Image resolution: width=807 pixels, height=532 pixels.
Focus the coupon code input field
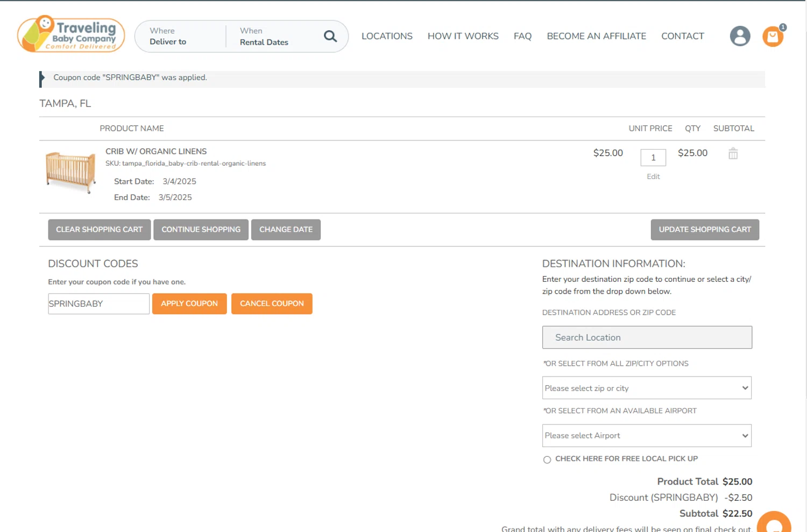[x=98, y=304]
